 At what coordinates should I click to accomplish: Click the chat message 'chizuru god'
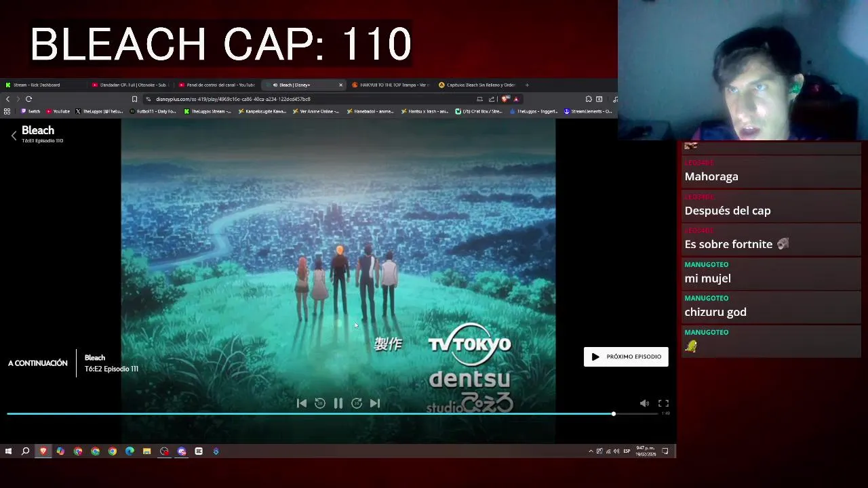tap(715, 312)
